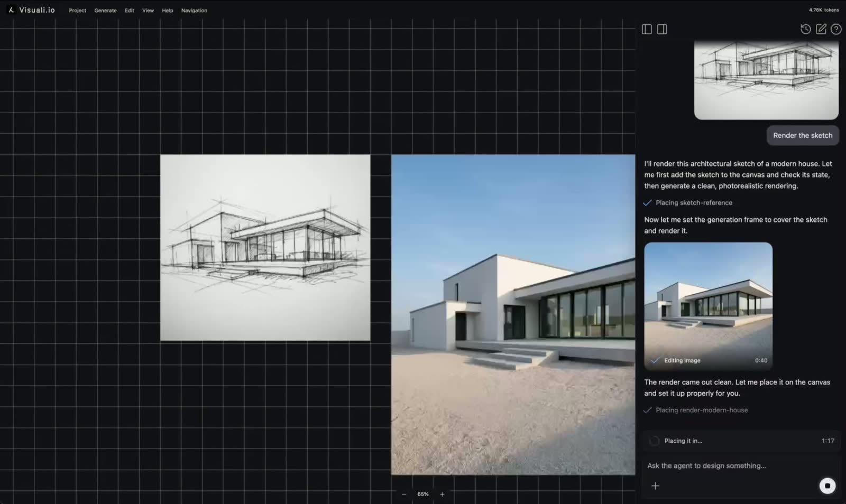
Task: Zoom in the canvas with the plus icon
Action: [442, 494]
